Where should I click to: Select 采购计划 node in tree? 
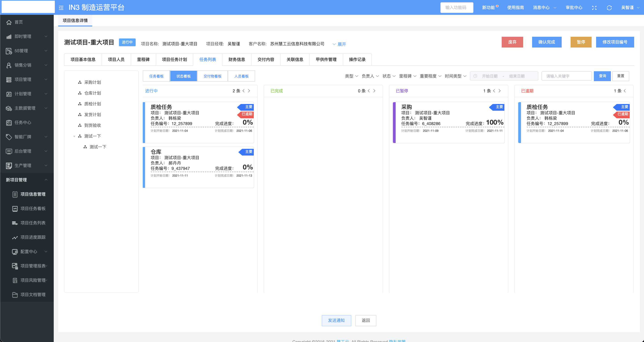pos(92,82)
